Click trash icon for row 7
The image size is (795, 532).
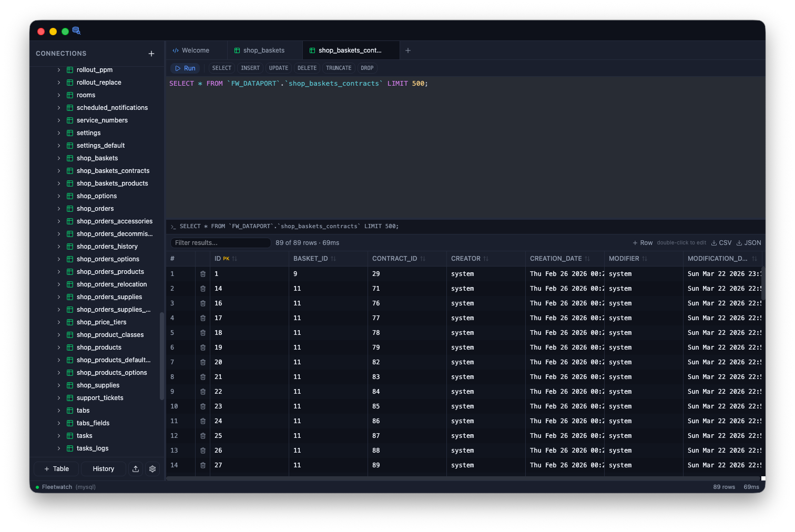pos(203,362)
